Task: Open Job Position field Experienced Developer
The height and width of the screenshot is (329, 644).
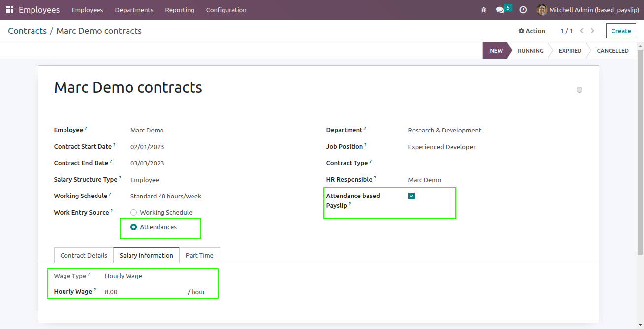Action: tap(442, 147)
